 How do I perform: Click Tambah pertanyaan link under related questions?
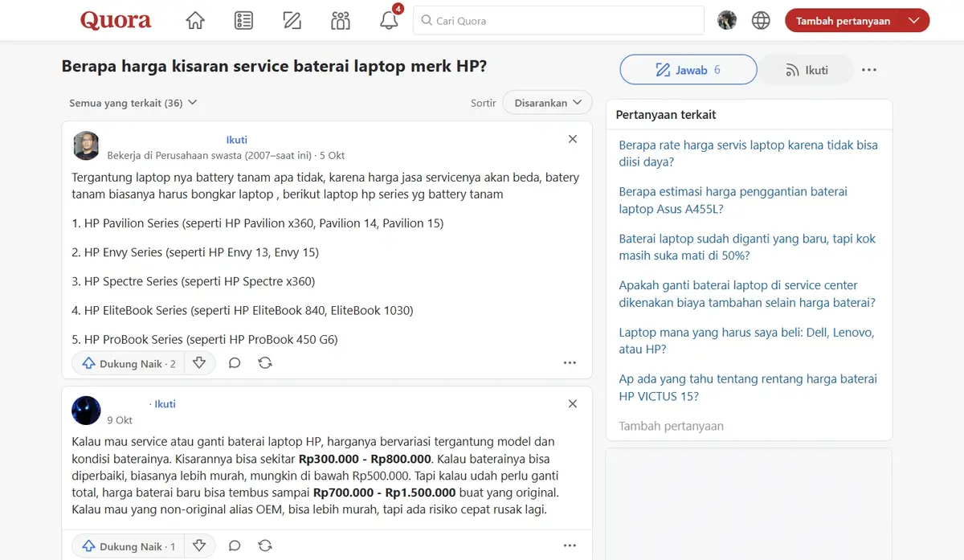[671, 426]
